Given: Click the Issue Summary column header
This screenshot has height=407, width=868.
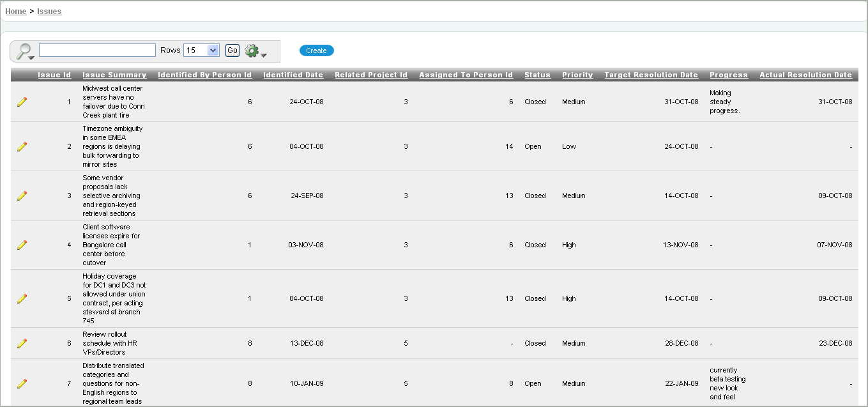Looking at the screenshot, I should 114,75.
